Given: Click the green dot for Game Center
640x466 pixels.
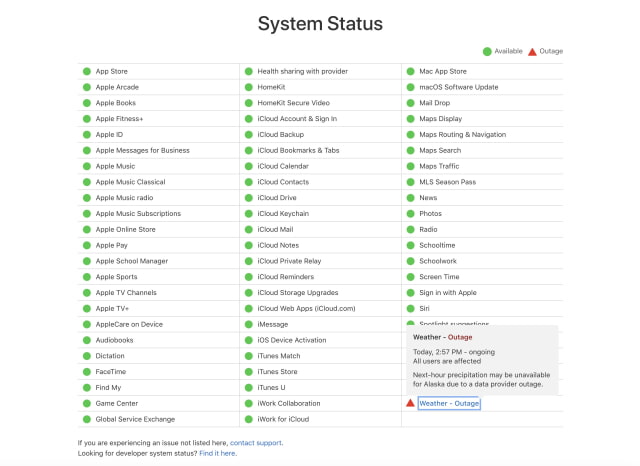Looking at the screenshot, I should (x=88, y=403).
